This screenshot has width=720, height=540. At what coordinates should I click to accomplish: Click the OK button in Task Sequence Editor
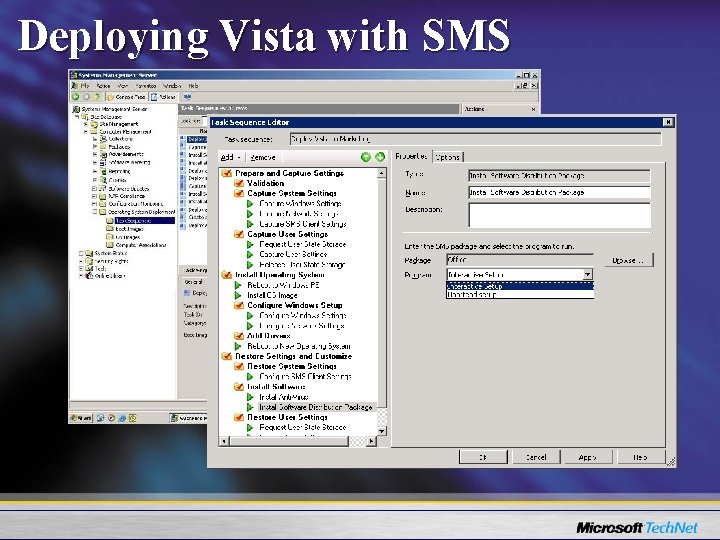[483, 457]
